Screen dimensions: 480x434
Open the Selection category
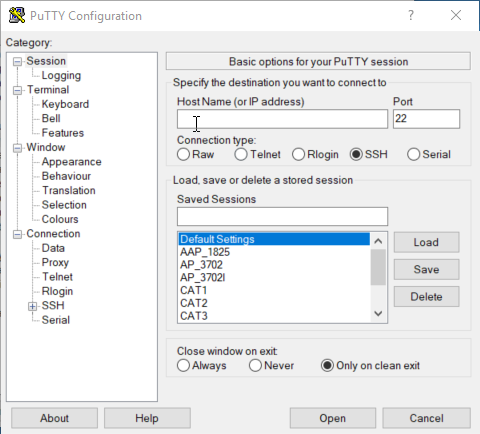point(64,205)
